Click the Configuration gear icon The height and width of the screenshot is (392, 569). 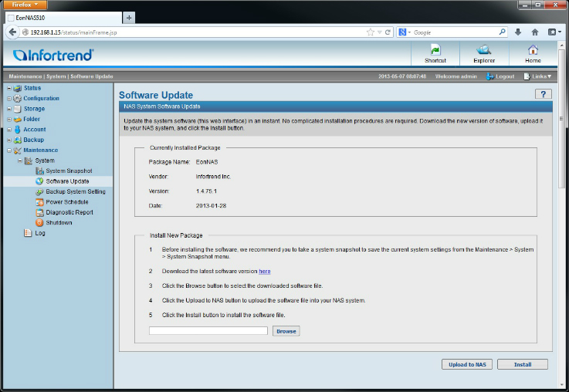point(18,98)
